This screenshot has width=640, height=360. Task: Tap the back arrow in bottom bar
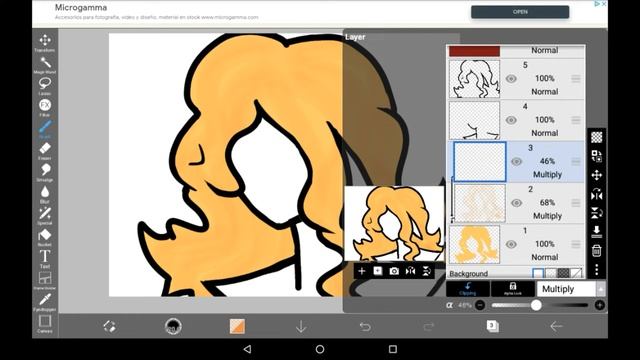click(556, 326)
